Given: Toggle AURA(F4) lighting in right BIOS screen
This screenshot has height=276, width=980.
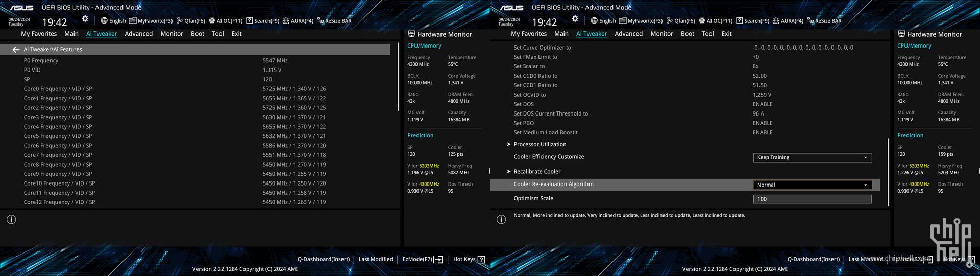Looking at the screenshot, I should [788, 21].
